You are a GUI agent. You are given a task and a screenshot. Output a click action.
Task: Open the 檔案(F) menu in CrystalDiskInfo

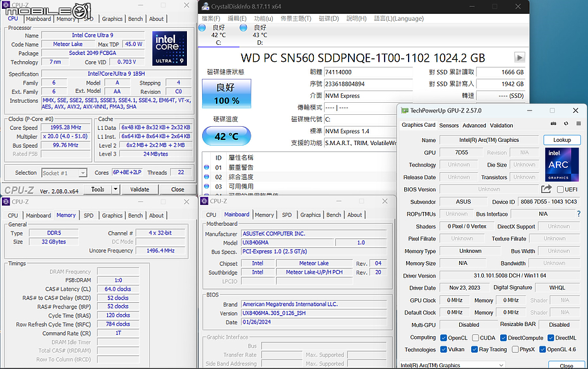(211, 18)
